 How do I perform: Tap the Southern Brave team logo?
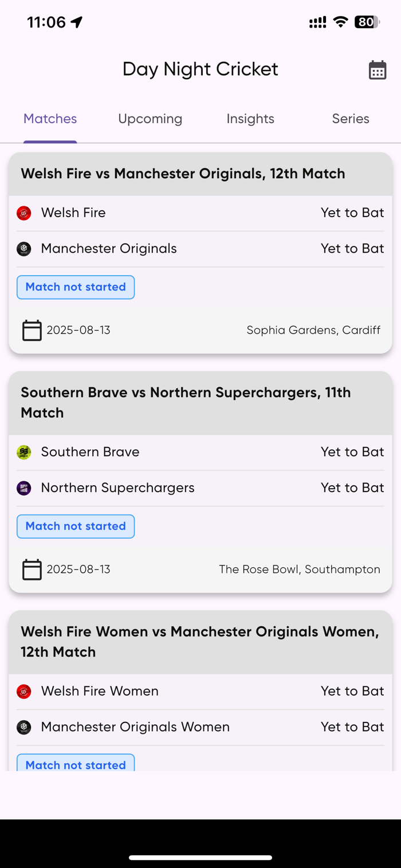tap(23, 452)
